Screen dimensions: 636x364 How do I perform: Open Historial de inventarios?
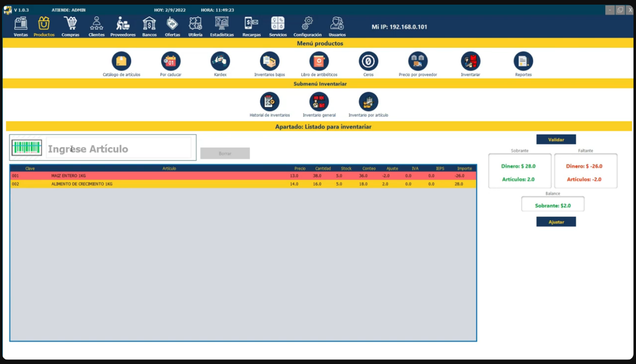[269, 102]
